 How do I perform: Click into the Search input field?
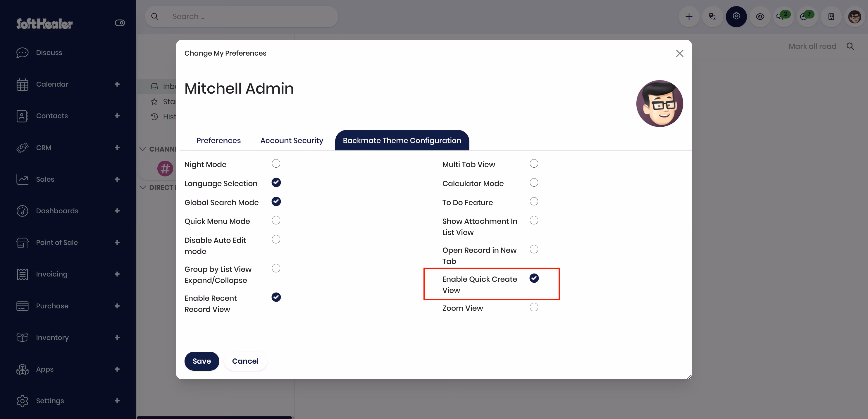241,16
